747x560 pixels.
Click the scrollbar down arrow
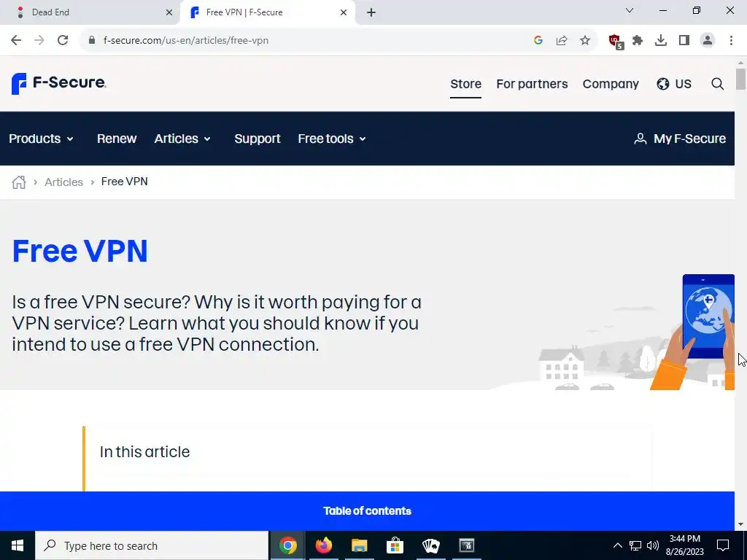[740, 524]
